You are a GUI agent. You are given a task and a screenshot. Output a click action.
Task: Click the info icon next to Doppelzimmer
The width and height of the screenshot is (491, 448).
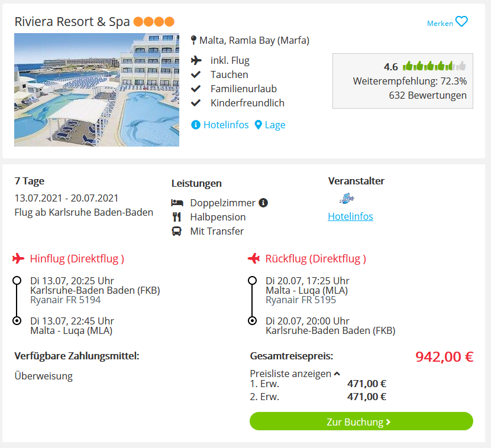pyautogui.click(x=263, y=203)
